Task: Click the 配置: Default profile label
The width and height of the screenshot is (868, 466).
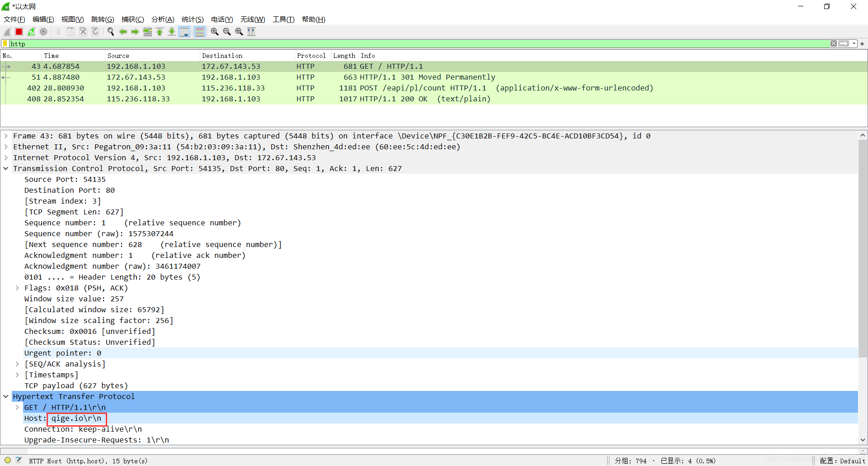Action: [843, 461]
